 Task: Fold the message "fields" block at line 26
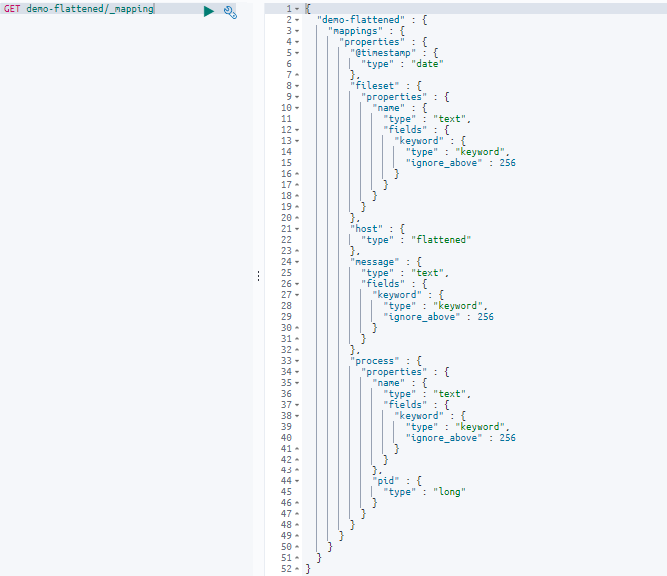click(x=297, y=284)
